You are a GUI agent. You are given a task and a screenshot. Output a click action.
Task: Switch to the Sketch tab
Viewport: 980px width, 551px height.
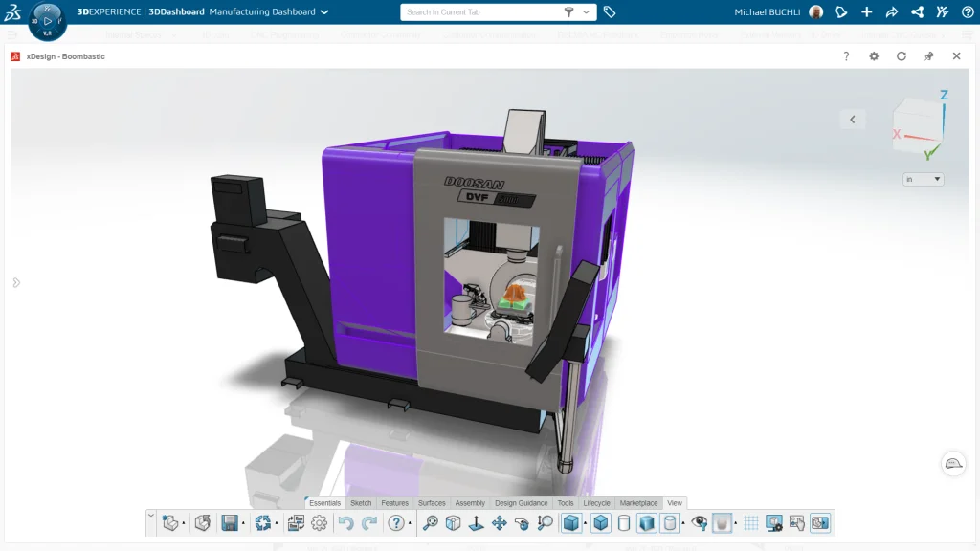pos(361,503)
